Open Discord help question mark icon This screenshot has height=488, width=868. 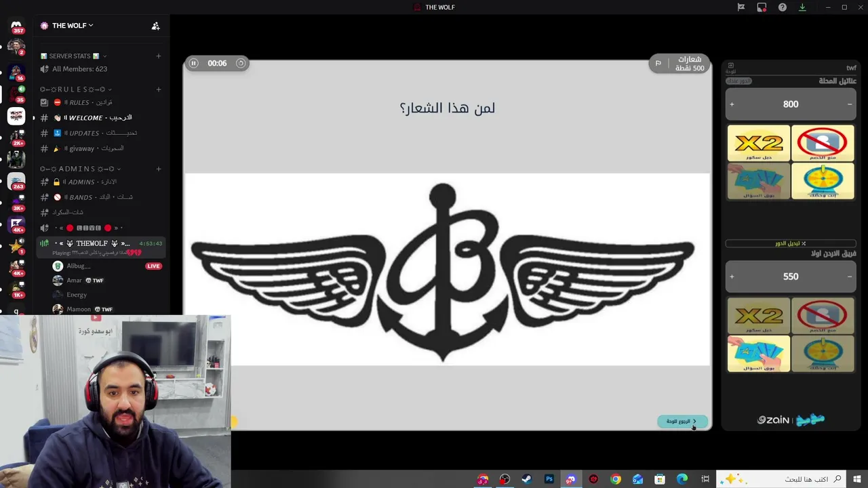[783, 7]
